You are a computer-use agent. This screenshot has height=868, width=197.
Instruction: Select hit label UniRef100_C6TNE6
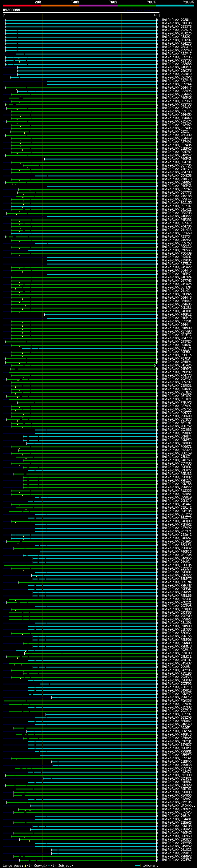(177, 393)
